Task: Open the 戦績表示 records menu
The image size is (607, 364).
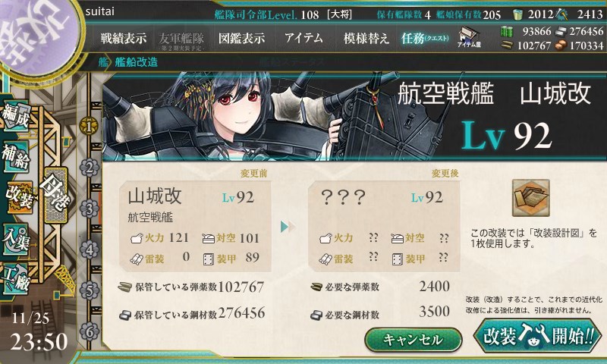Action: coord(124,38)
